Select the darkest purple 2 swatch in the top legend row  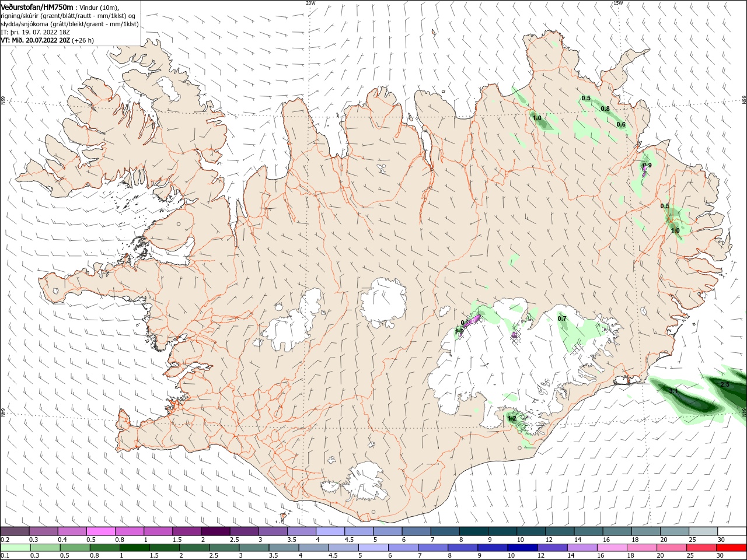(215, 531)
